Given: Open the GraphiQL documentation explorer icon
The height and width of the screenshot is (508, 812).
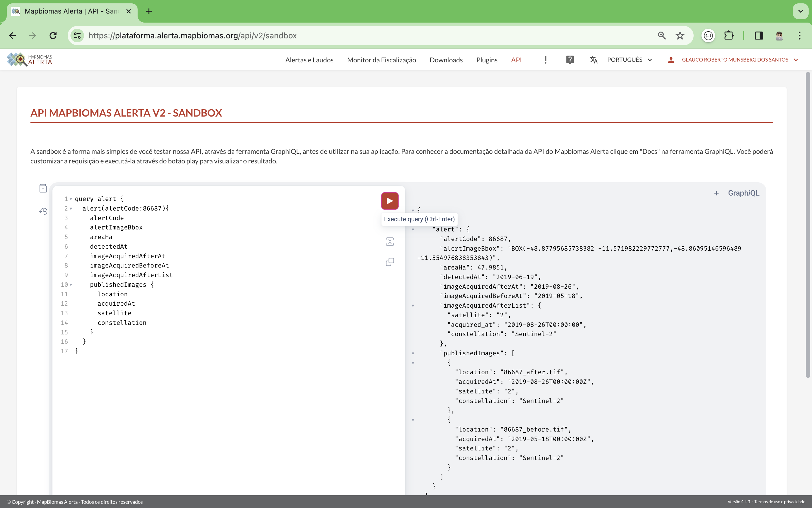Looking at the screenshot, I should [43, 188].
